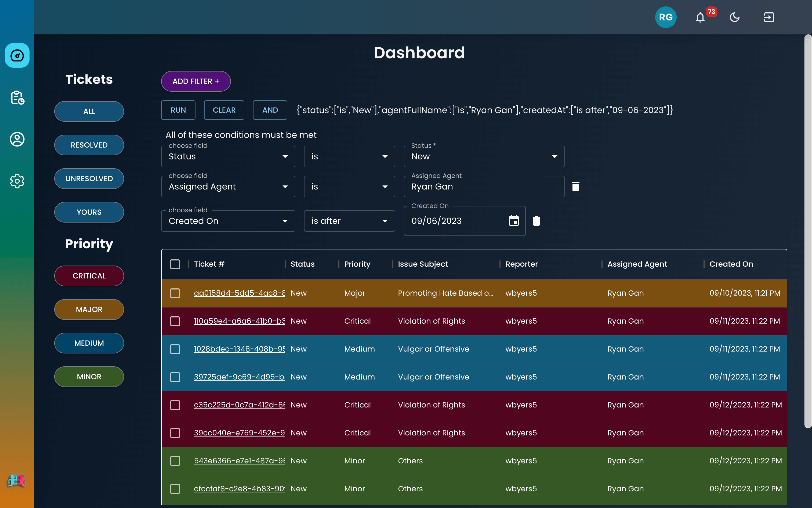
Task: Show RESOLVED tickets
Action: (x=89, y=145)
